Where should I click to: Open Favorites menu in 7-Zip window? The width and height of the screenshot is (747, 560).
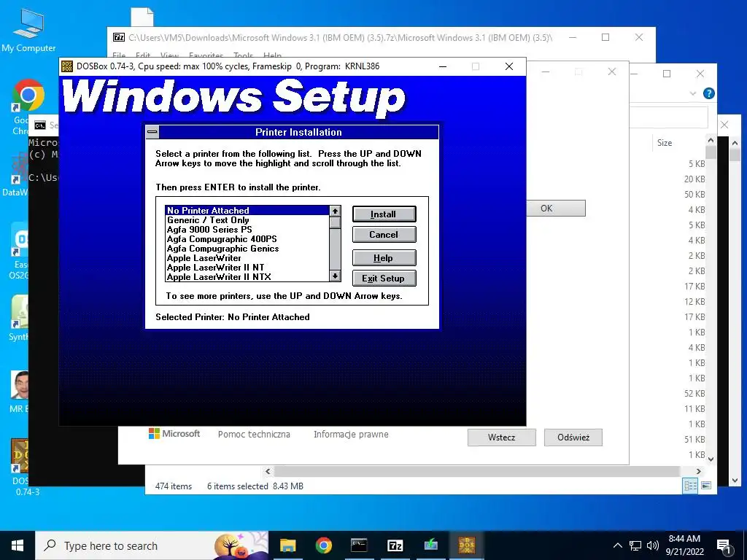[206, 55]
